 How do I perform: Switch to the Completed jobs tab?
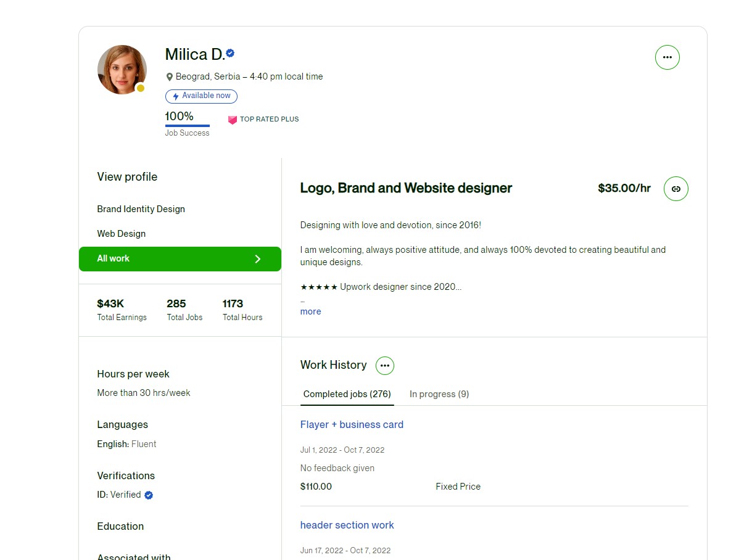click(x=347, y=394)
